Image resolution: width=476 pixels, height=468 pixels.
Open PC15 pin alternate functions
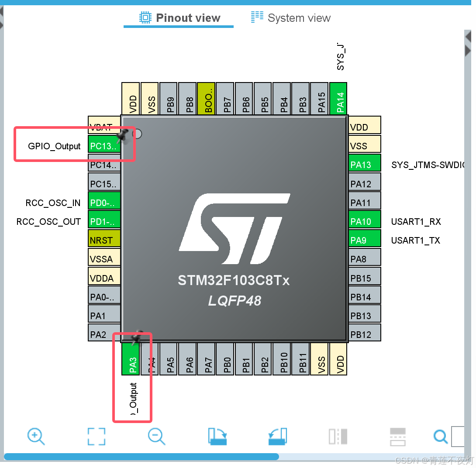tap(104, 183)
